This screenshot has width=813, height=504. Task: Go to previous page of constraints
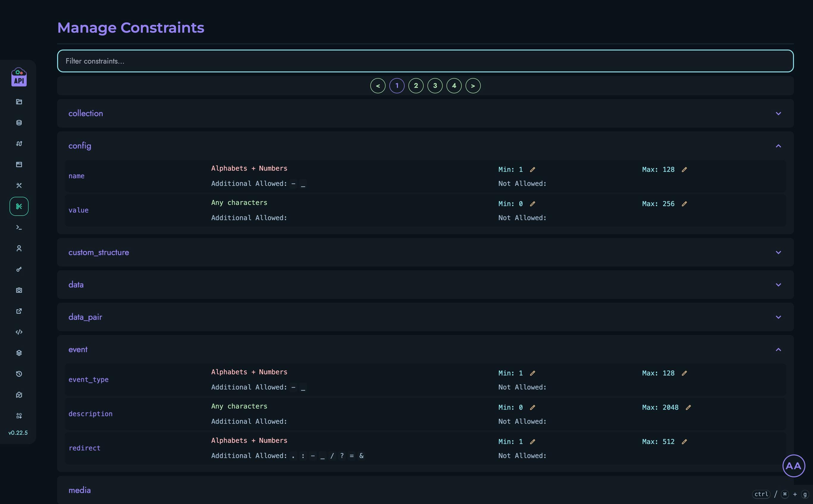[378, 86]
